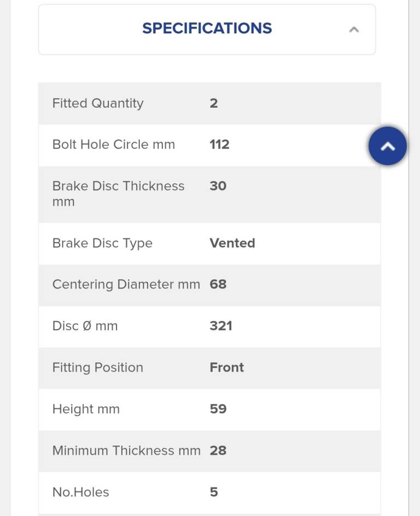Click the brake disc thickness value 30
420x516 pixels.
[218, 186]
